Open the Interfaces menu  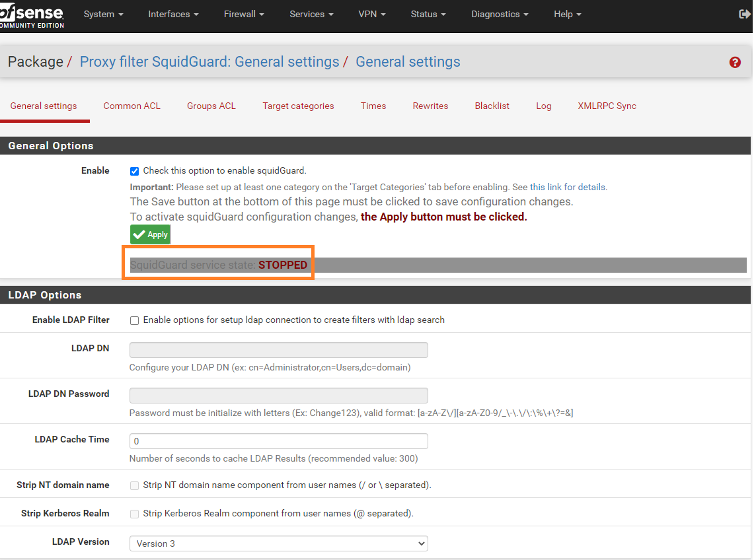[173, 14]
